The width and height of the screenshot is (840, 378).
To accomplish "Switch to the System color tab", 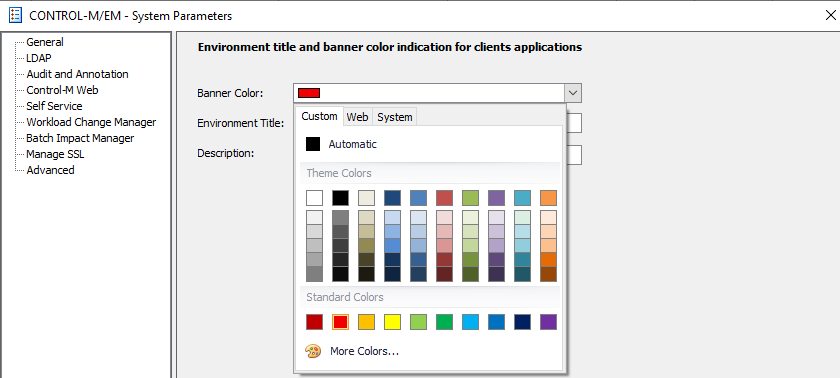I will tap(395, 117).
